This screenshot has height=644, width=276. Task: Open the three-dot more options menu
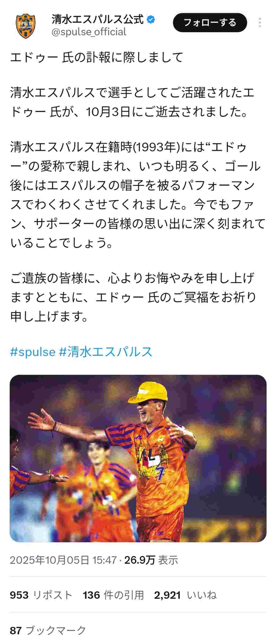(260, 23)
